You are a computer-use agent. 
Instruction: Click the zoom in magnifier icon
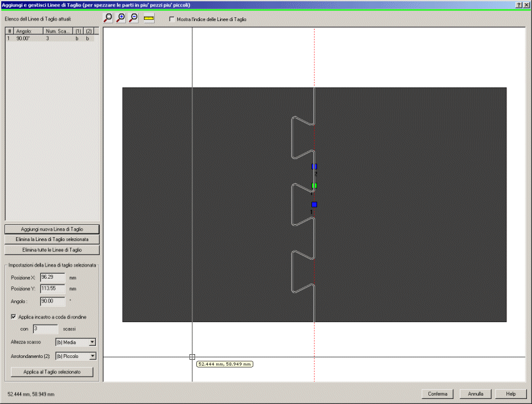pos(121,18)
